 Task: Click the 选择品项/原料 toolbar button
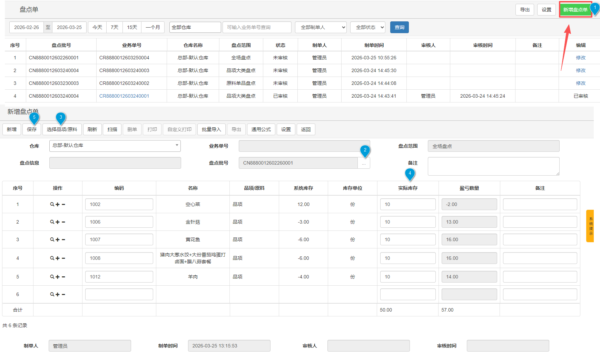pos(62,129)
